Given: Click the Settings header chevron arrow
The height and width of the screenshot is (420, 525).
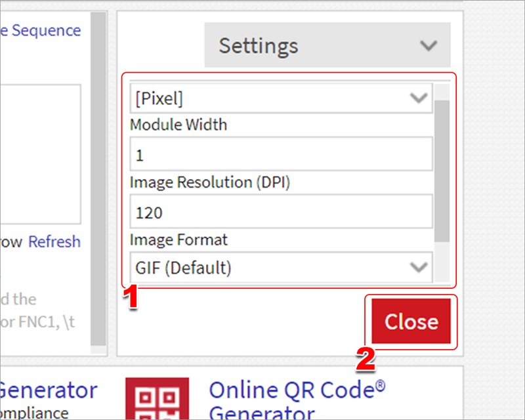Looking at the screenshot, I should click(429, 46).
